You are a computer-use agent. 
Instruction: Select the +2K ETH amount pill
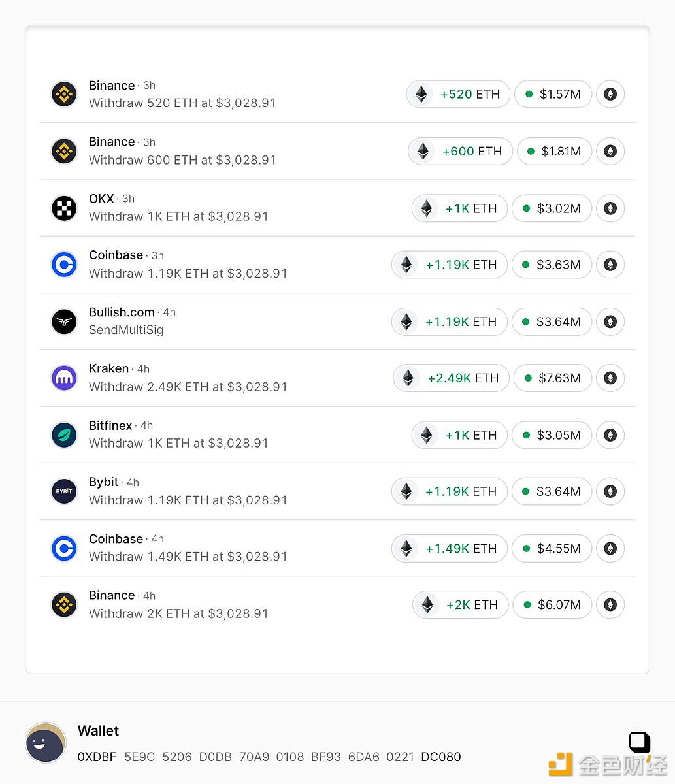tap(460, 605)
